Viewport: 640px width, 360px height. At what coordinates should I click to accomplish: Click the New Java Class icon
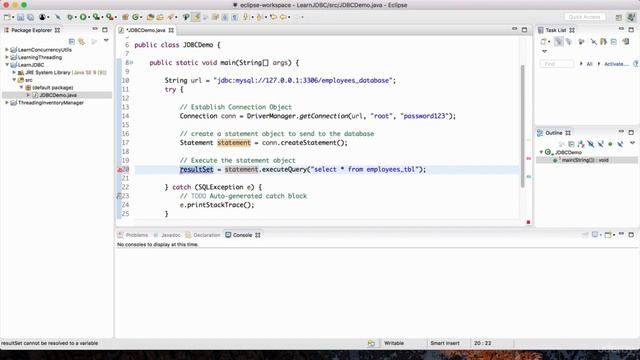tap(136, 17)
